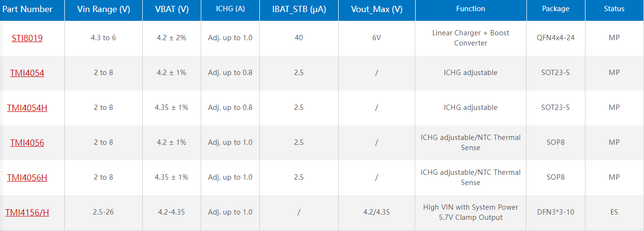The image size is (644, 231).
Task: Click the ES status cell
Action: pos(614,212)
